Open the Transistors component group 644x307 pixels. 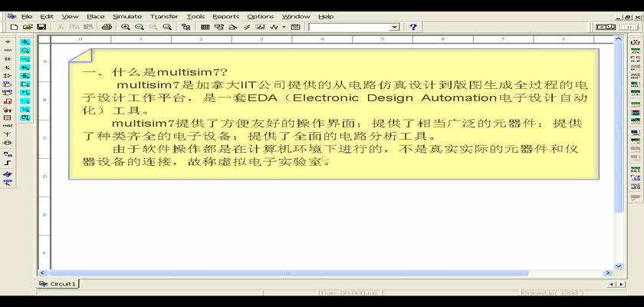[8, 67]
